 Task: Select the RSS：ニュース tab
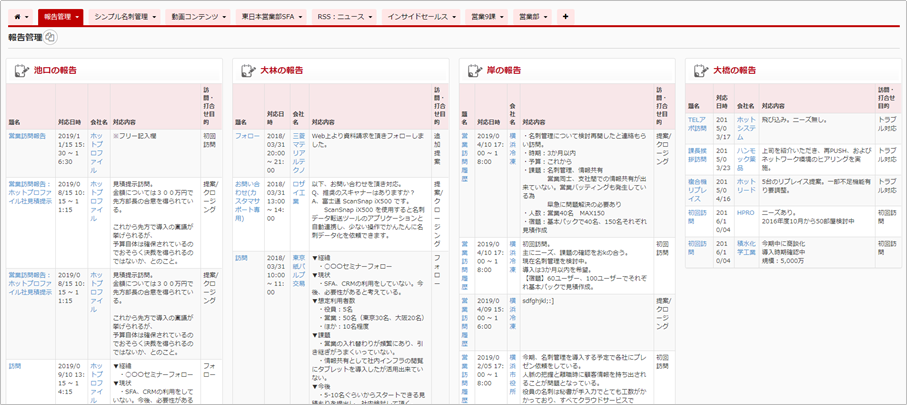tap(345, 17)
